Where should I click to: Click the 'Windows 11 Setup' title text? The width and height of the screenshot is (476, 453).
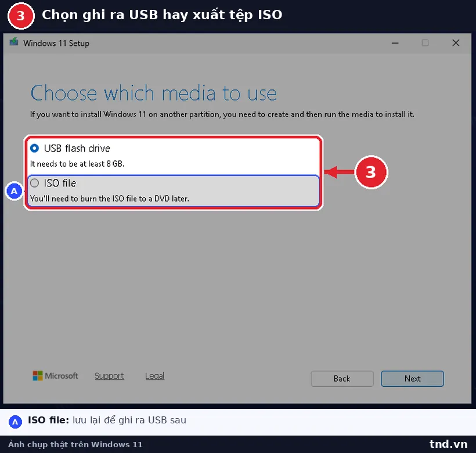point(56,44)
